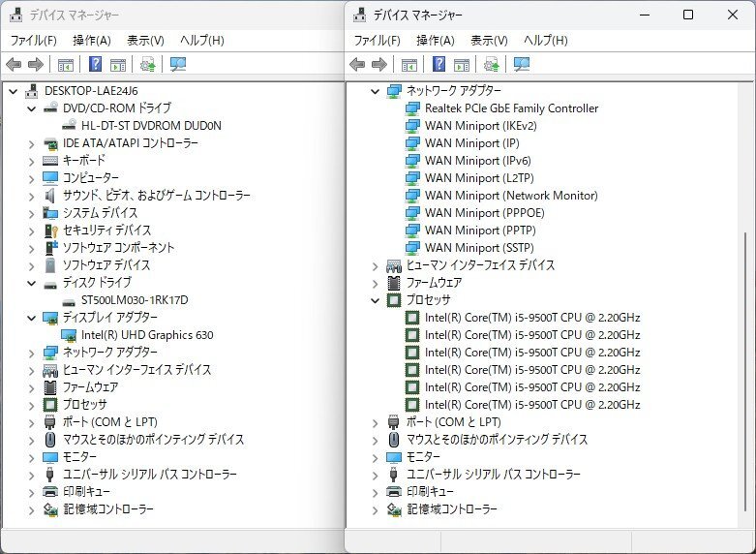The image size is (756, 554).
Task: Open 表示(V) menu in right window
Action: [490, 41]
